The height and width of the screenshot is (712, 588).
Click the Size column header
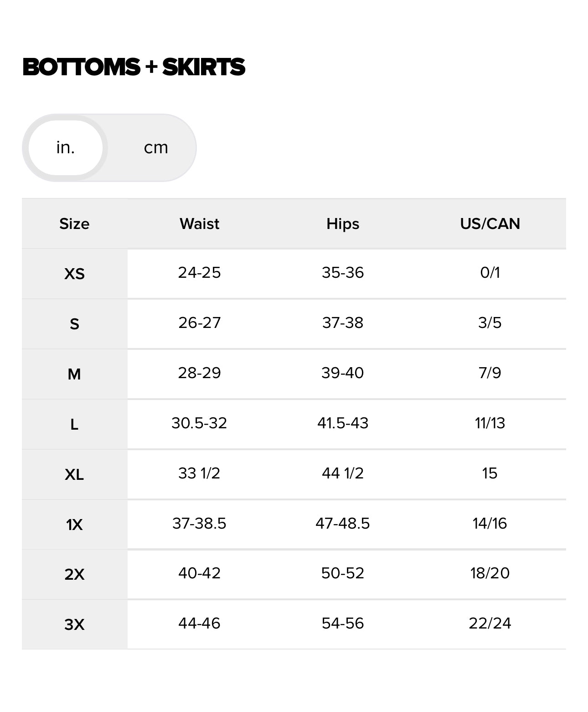click(x=74, y=224)
